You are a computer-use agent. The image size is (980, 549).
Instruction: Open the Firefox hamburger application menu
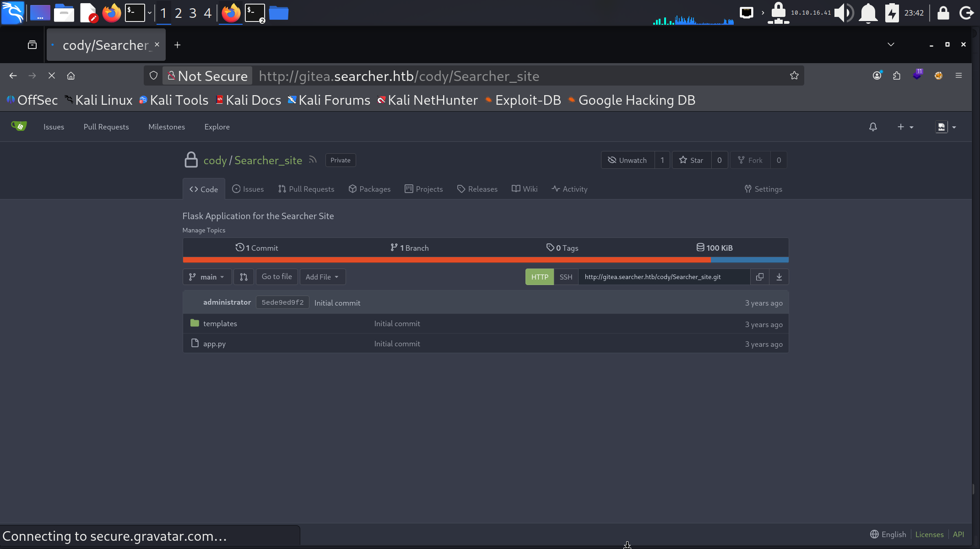958,75
